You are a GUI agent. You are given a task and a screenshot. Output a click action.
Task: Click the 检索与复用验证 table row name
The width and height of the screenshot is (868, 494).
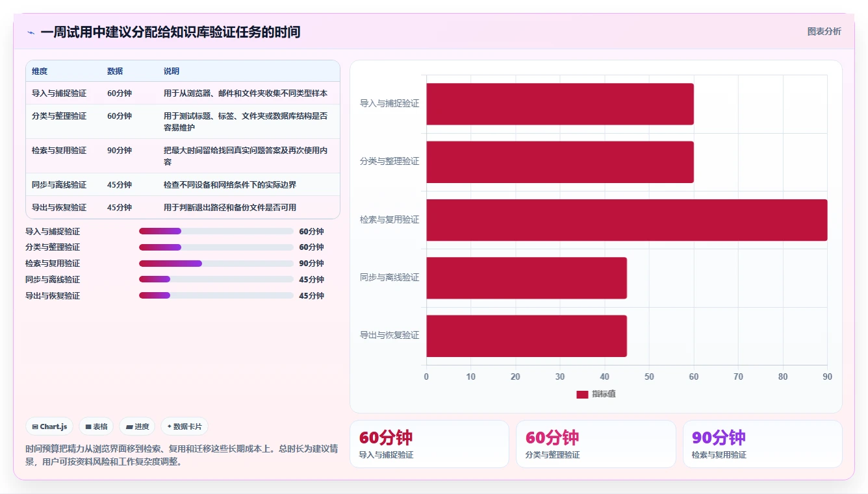59,151
